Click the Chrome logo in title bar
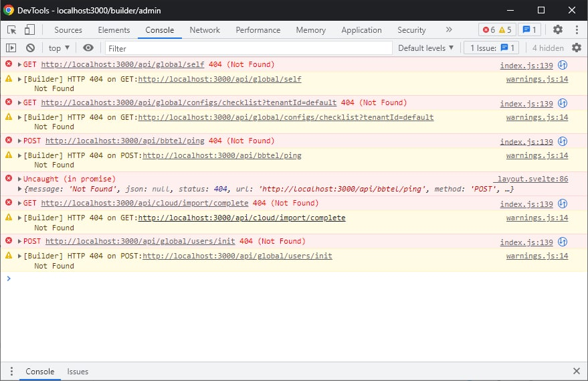This screenshot has width=588, height=381. pos(9,10)
